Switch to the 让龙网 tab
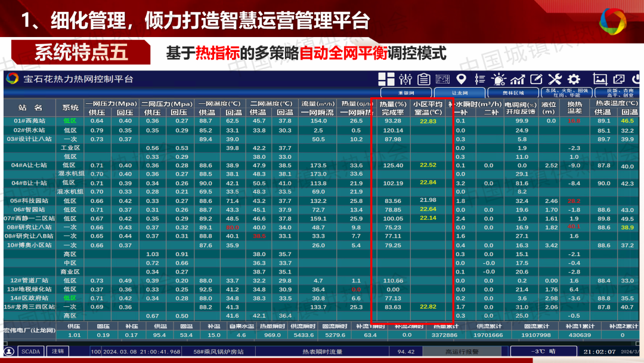 pos(459,93)
